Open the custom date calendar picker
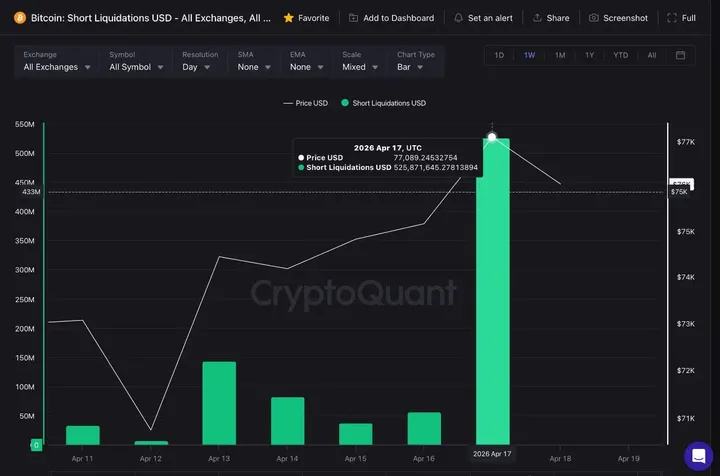 680,55
